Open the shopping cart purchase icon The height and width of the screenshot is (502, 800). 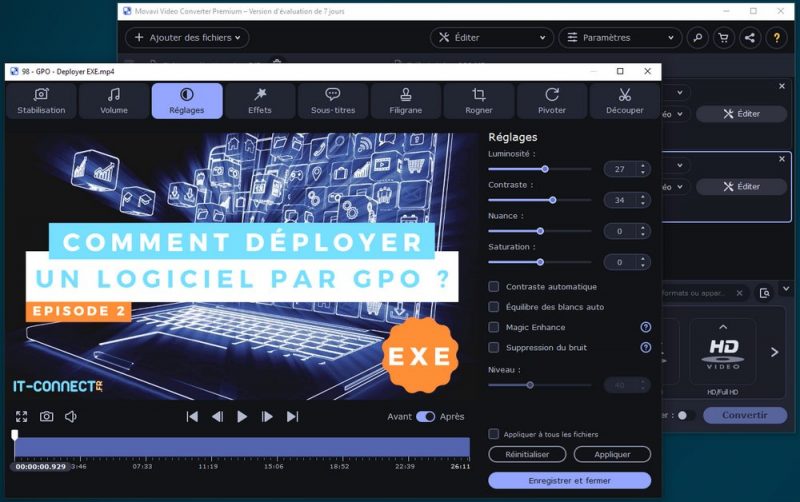click(724, 38)
